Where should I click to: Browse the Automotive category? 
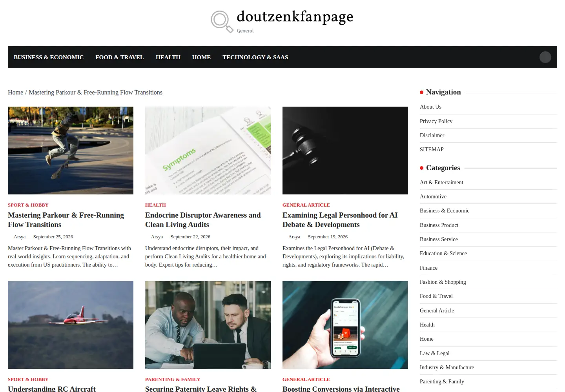point(433,196)
